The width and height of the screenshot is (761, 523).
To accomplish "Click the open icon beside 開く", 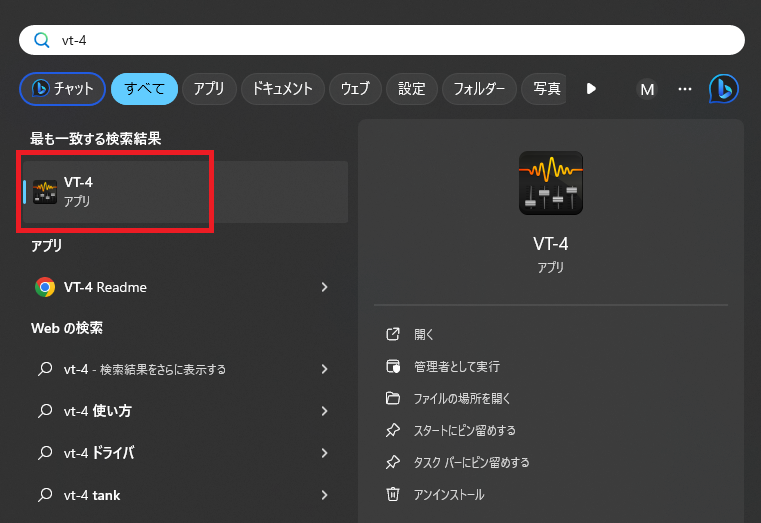I will coord(393,334).
